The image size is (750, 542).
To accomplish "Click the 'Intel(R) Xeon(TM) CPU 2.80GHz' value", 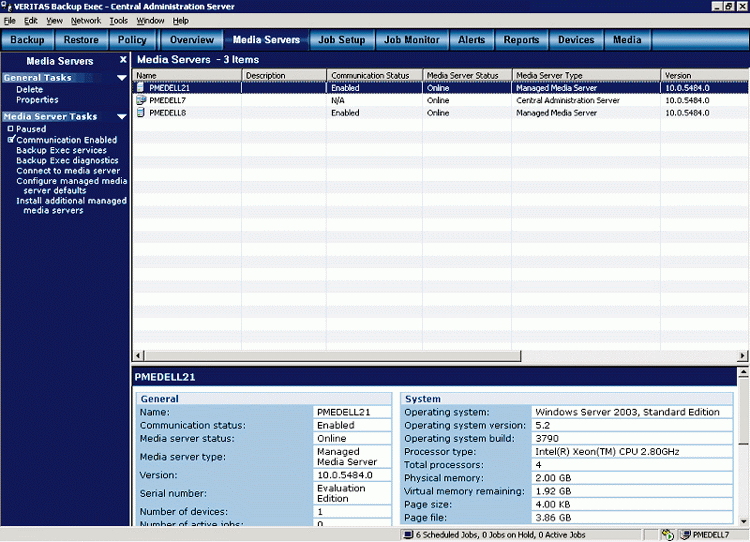I will tap(607, 451).
